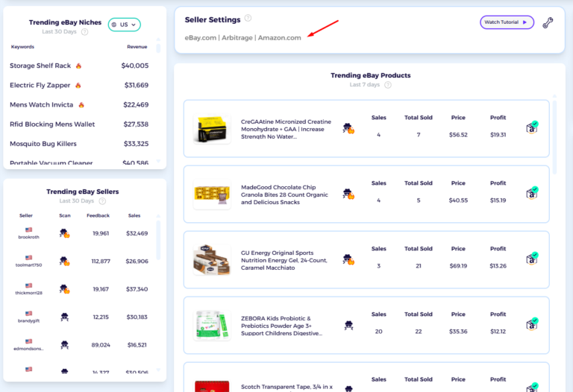Scan the ZEBORA Kids Probiotic spy icon

pyautogui.click(x=348, y=325)
